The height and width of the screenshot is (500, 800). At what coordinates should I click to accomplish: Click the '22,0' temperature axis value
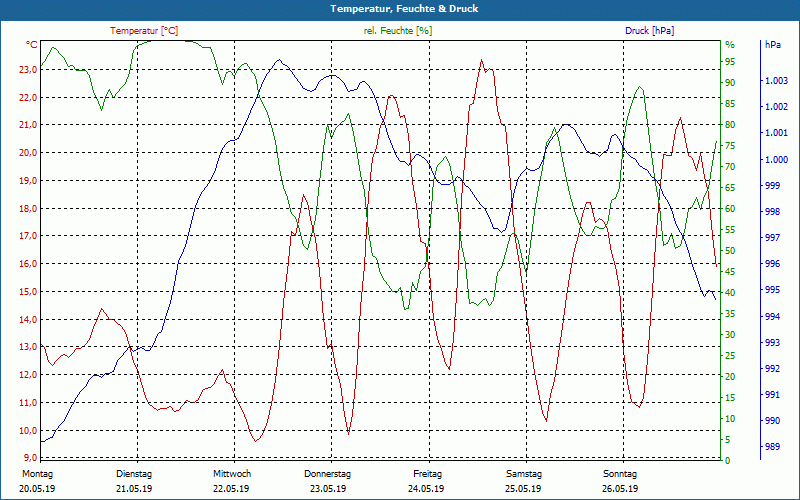28,97
